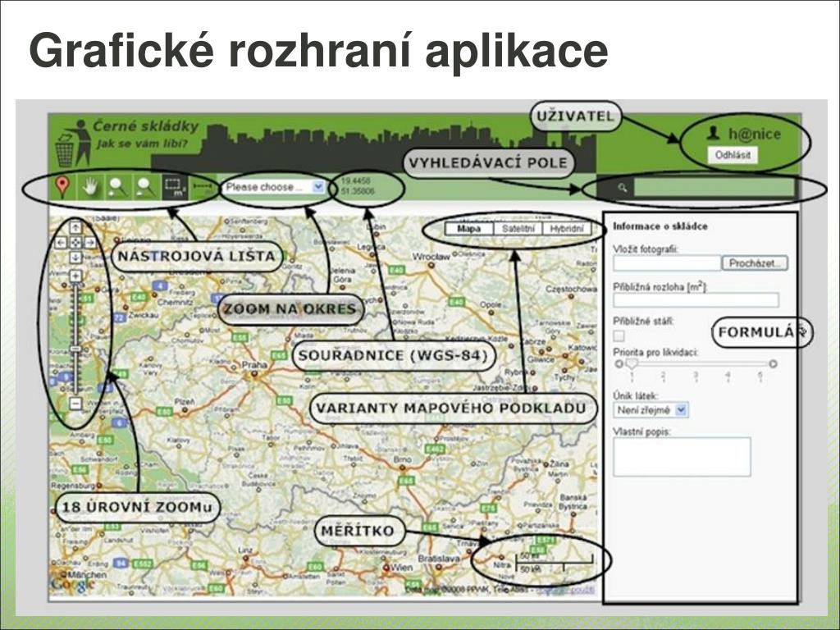840x630 pixels.
Task: Zoom out with the map minus button
Action: point(75,404)
